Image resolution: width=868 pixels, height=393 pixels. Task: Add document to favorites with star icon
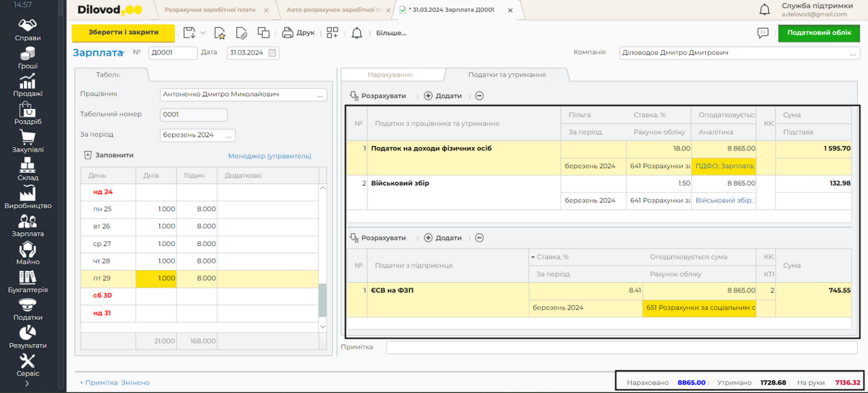tap(220, 33)
